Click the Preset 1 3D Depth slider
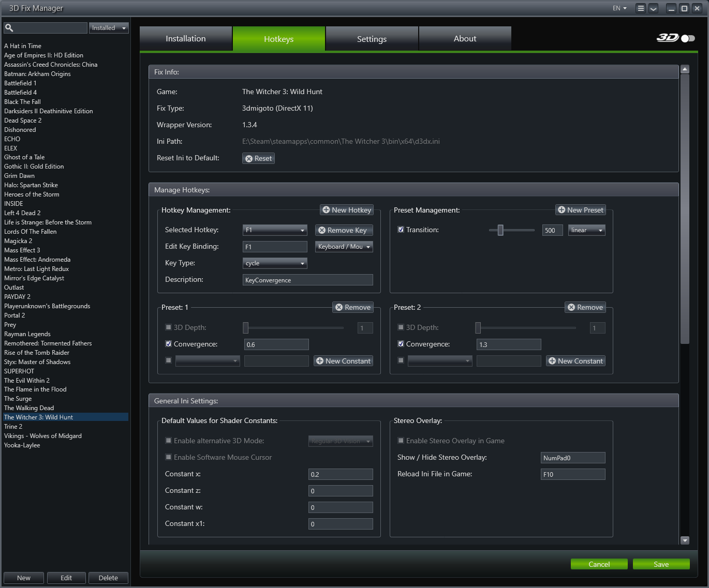 tap(293, 328)
